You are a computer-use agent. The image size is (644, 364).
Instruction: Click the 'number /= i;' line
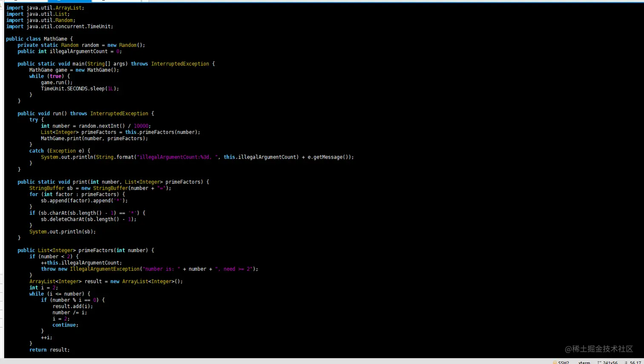coord(70,312)
